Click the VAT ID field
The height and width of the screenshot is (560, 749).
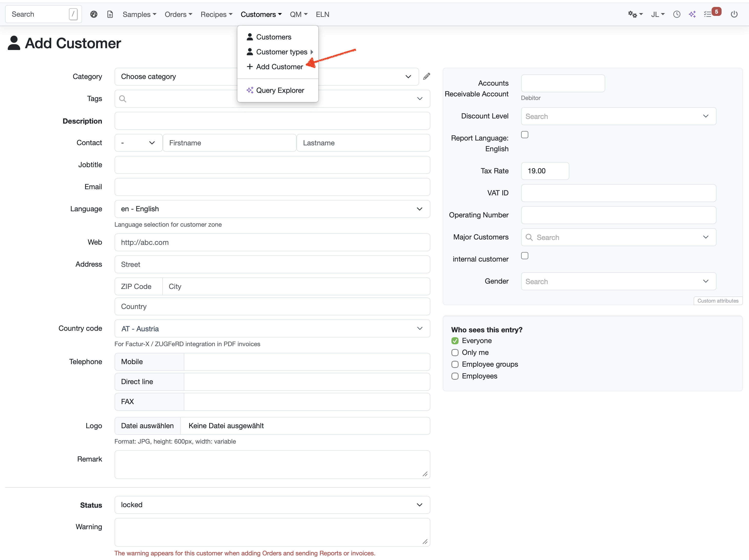click(x=618, y=193)
